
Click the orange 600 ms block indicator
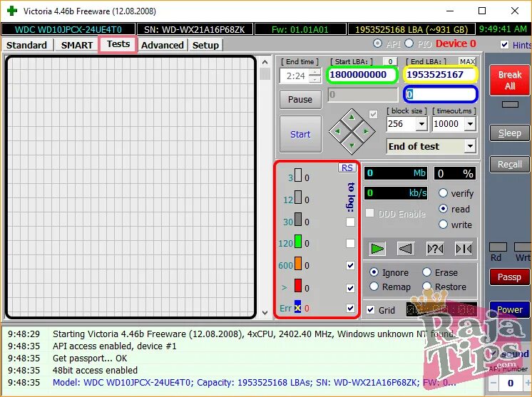298,264
